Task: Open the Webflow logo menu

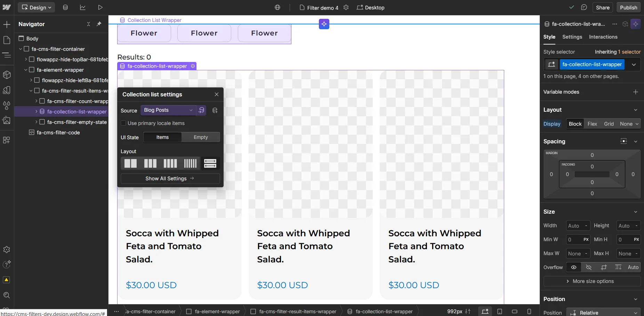Action: coord(7,7)
